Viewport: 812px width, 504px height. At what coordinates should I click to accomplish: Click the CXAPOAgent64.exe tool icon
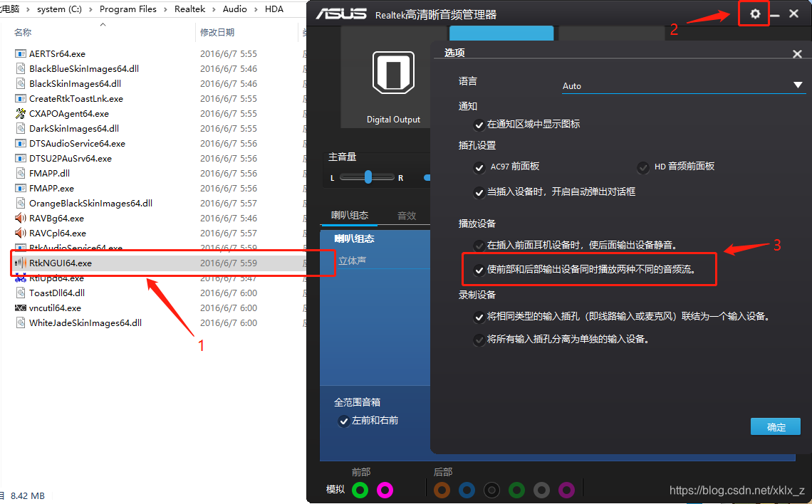coord(21,113)
